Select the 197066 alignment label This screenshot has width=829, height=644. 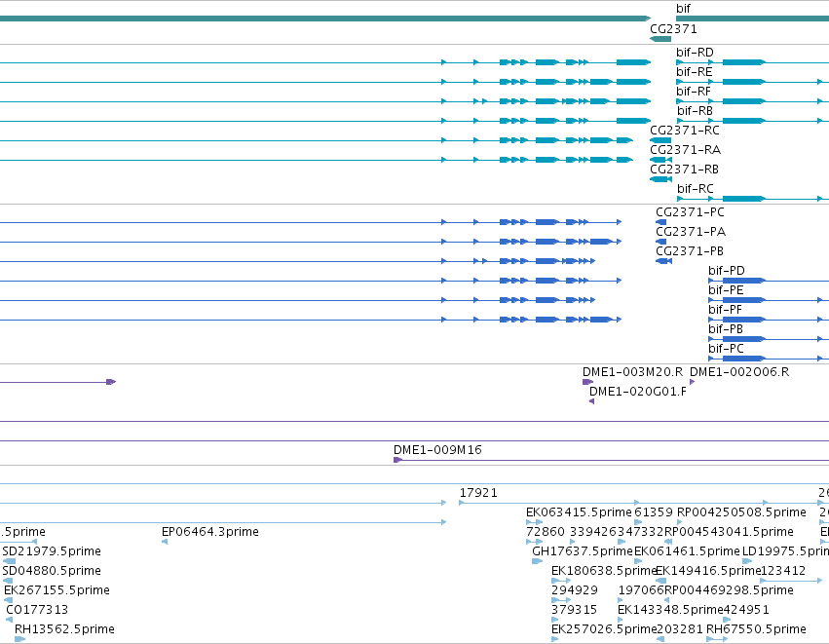641,590
